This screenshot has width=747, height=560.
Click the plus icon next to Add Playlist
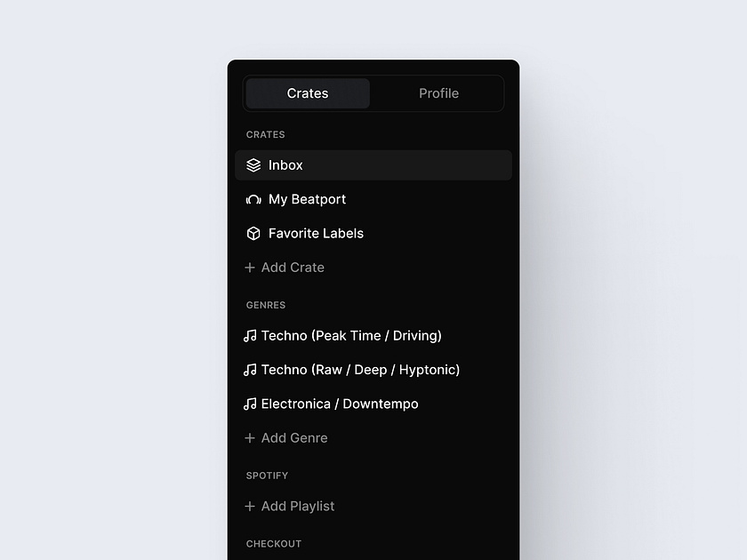click(x=250, y=506)
